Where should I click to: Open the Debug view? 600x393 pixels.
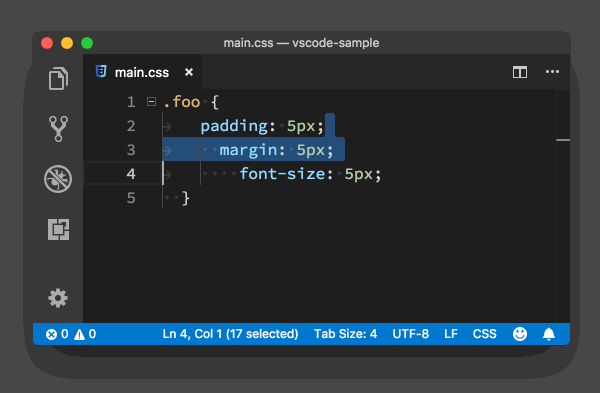58,179
